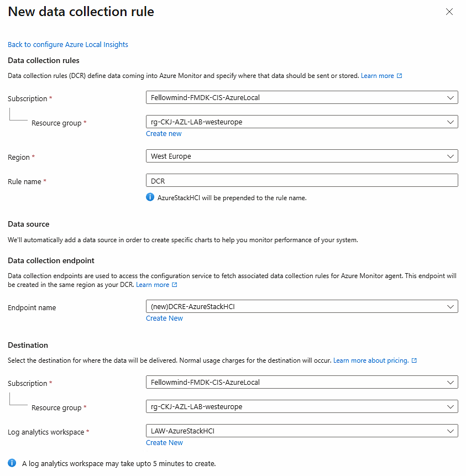Open the Destination Subscription dropdown
Viewport: 466px width, 476px height.
(301, 382)
